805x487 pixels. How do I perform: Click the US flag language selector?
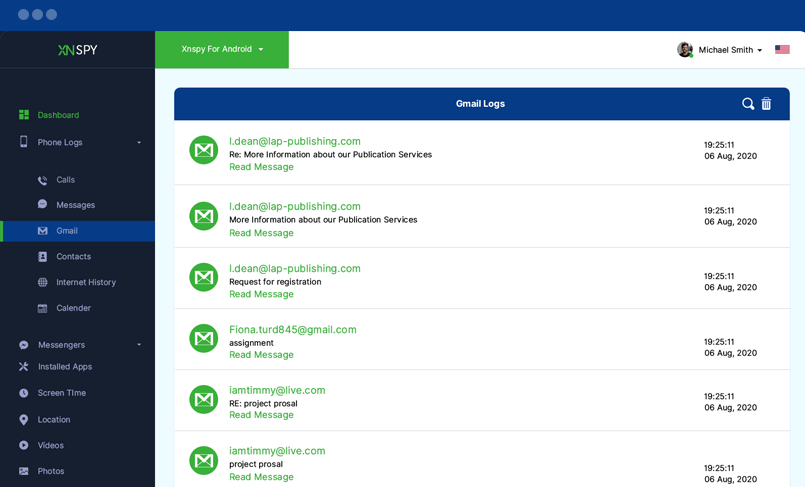782,50
